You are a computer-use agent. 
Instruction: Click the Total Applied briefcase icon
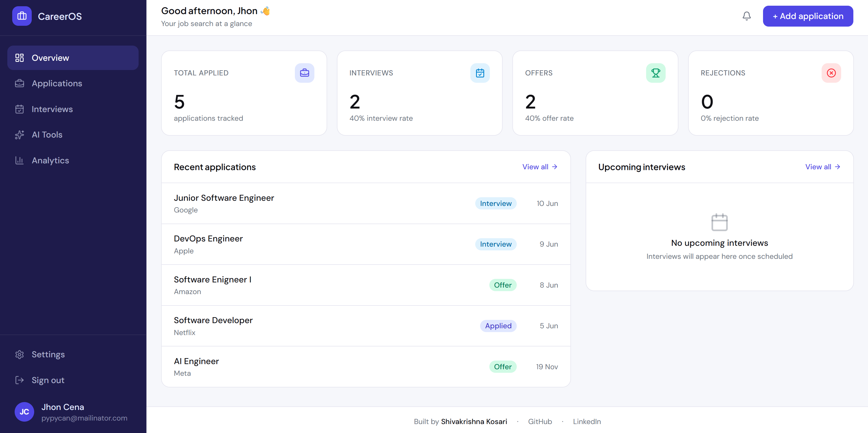(x=304, y=73)
